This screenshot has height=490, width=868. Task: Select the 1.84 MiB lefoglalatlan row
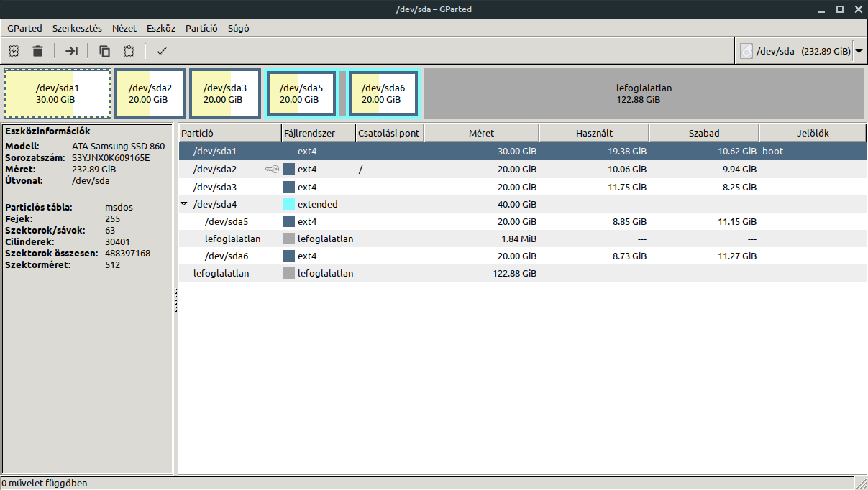pyautogui.click(x=522, y=239)
